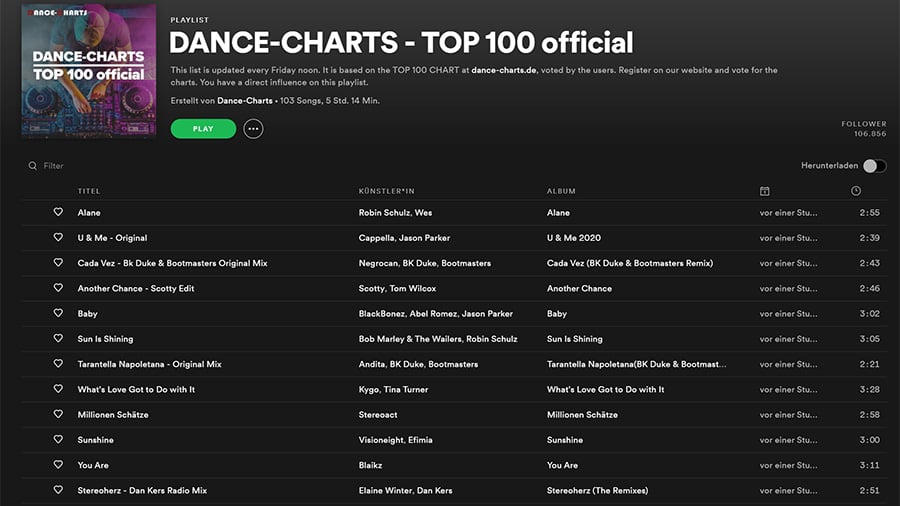The image size is (900, 506).
Task: Open album U & Me 2020
Action: 574,238
